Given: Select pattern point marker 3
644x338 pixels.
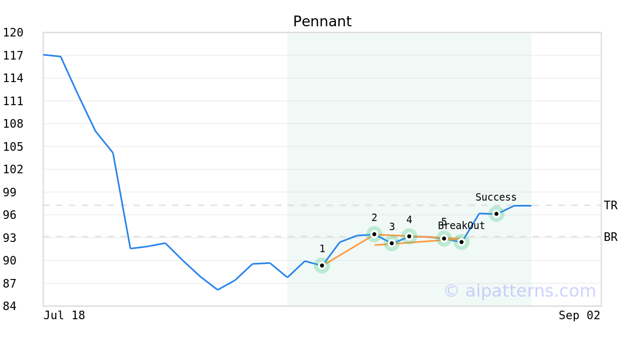Looking at the screenshot, I should 392,243.
